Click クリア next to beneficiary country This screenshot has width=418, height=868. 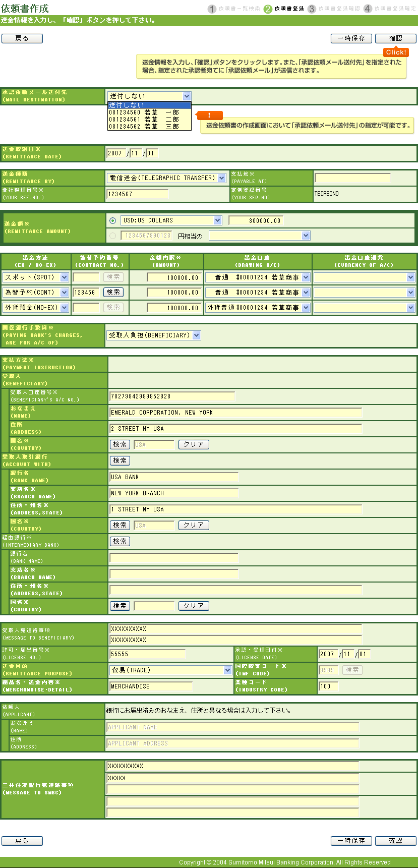194,444
